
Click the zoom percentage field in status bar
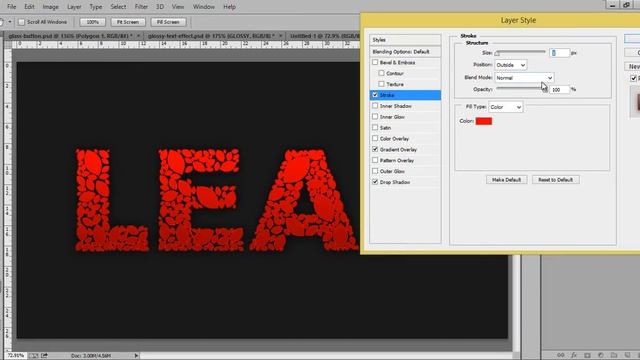pyautogui.click(x=16, y=356)
